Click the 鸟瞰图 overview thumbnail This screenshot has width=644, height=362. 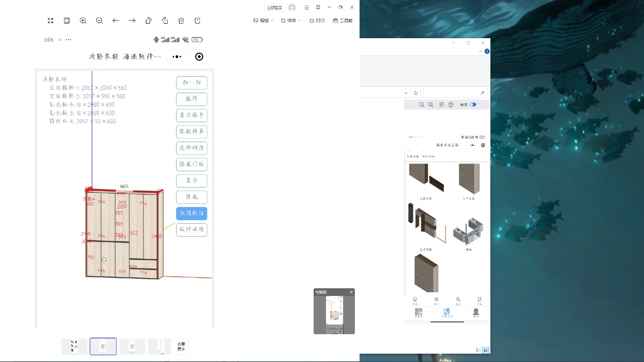pos(334,315)
